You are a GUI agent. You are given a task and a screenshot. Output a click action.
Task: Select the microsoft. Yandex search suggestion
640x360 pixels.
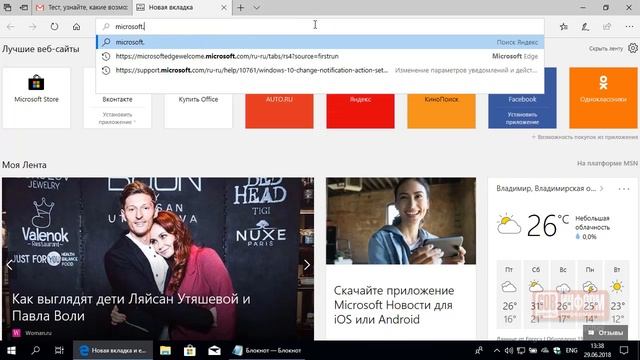pos(320,42)
